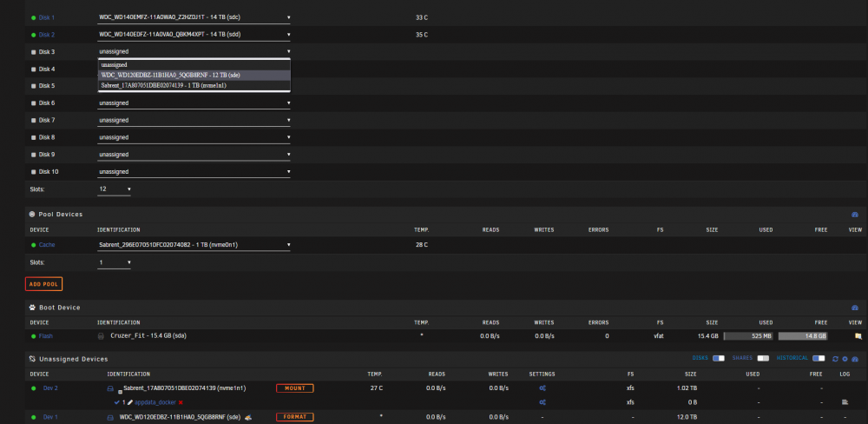Click the green status dot for Disk 2
868x424 pixels.
pyautogui.click(x=33, y=35)
